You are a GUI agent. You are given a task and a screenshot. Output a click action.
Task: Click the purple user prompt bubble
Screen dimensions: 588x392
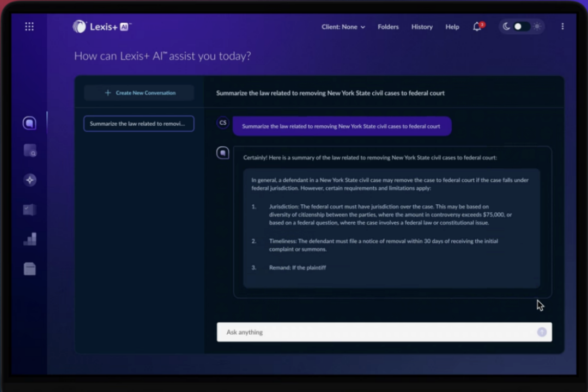tap(342, 126)
